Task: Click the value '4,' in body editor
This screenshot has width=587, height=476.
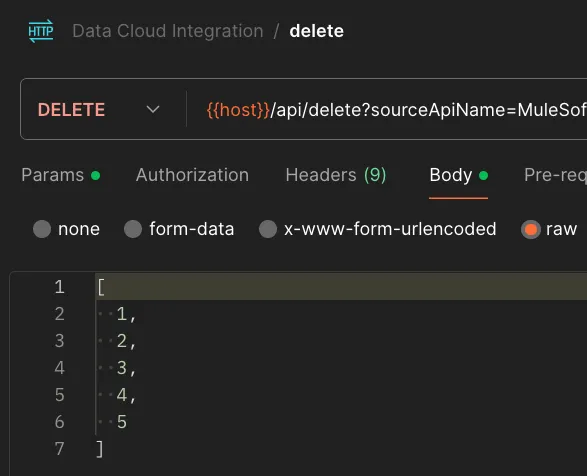Action: point(126,395)
